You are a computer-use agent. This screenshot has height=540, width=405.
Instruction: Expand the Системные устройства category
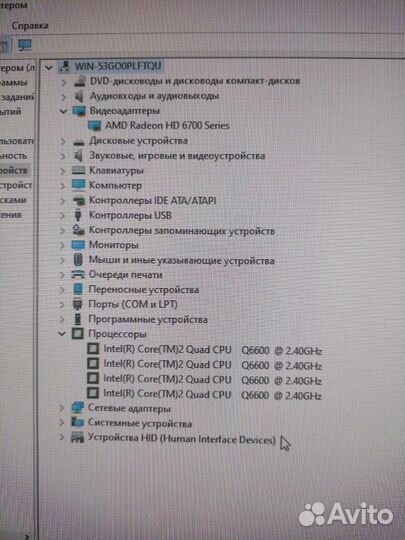tap(62, 423)
